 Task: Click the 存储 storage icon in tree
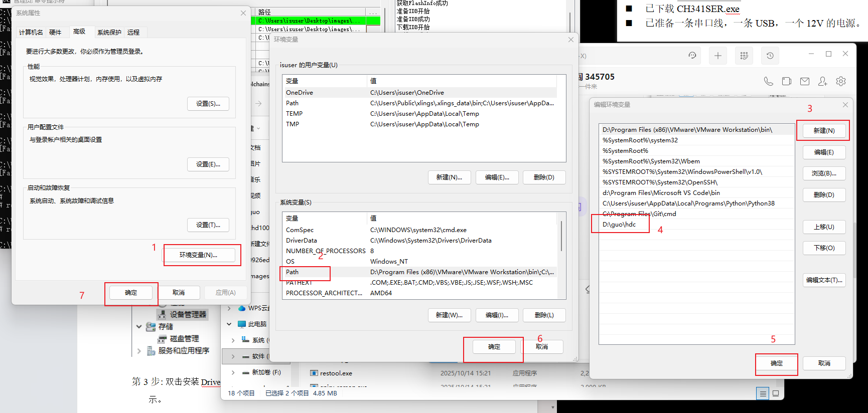(151, 327)
